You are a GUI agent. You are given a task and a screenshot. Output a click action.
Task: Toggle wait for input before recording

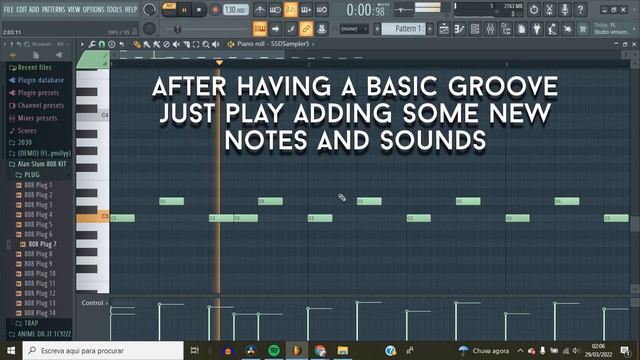[x=275, y=10]
